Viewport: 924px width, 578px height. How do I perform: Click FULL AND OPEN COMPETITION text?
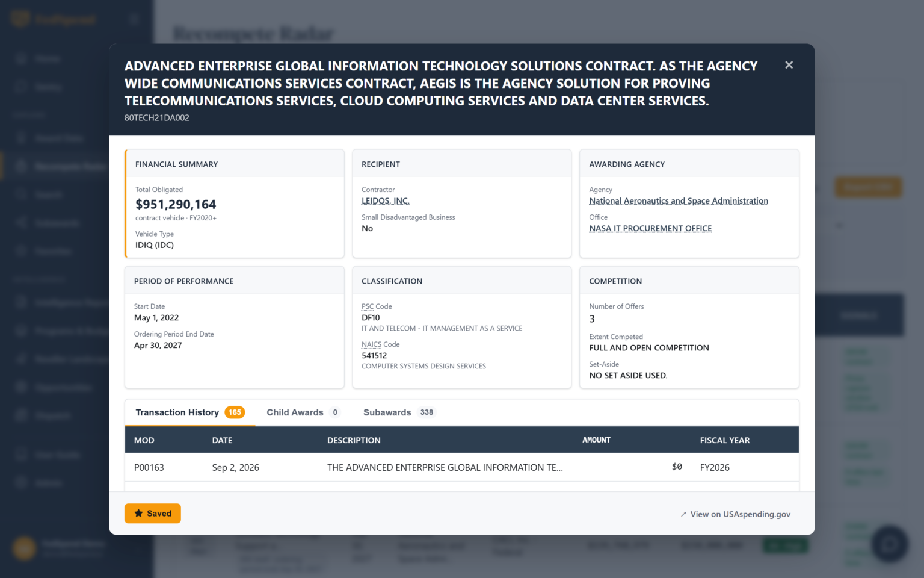pyautogui.click(x=649, y=348)
